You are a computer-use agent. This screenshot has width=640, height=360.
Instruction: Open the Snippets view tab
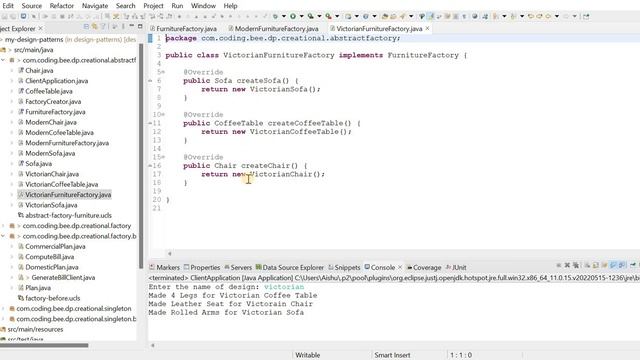[344, 267]
